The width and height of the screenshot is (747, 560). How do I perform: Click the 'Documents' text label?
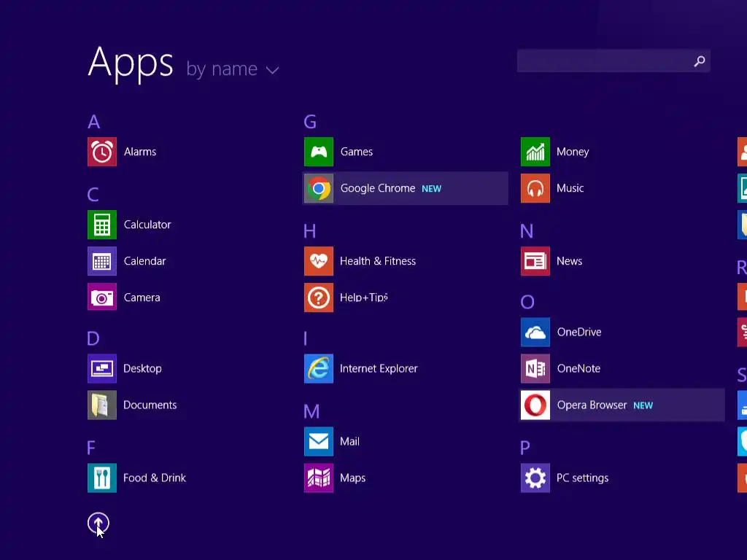[150, 405]
